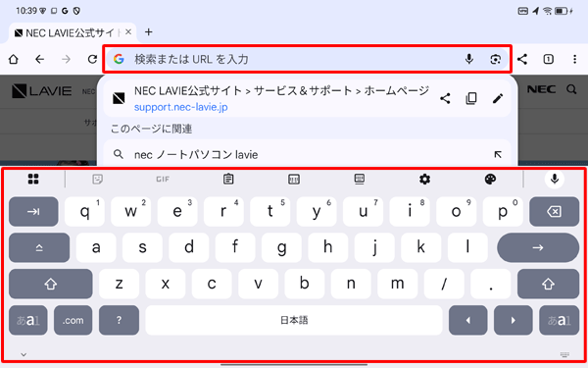
Task: Focus the 検索または URL を入力 field
Action: pyautogui.click(x=307, y=59)
